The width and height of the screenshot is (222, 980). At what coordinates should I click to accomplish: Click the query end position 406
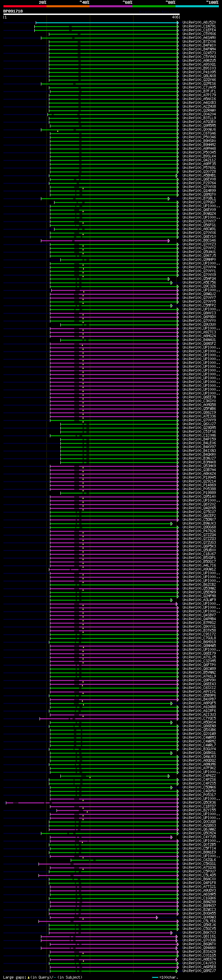click(x=175, y=17)
